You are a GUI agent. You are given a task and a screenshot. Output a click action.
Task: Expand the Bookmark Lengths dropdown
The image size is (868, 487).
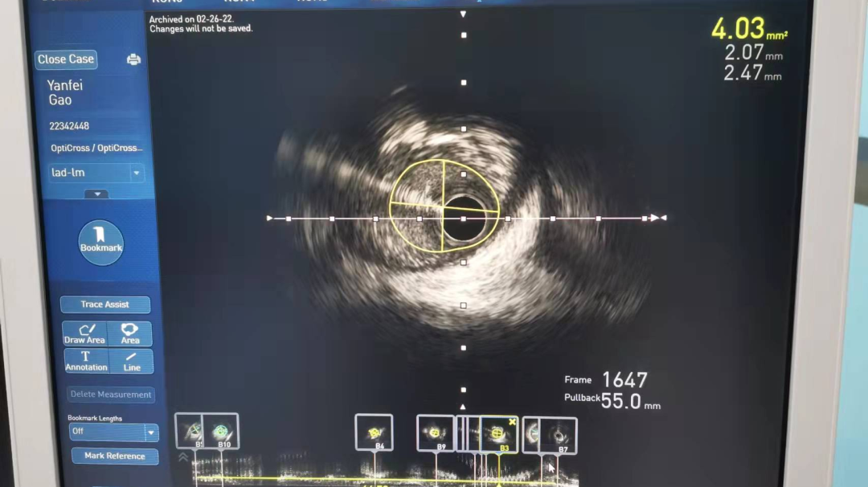[150, 432]
